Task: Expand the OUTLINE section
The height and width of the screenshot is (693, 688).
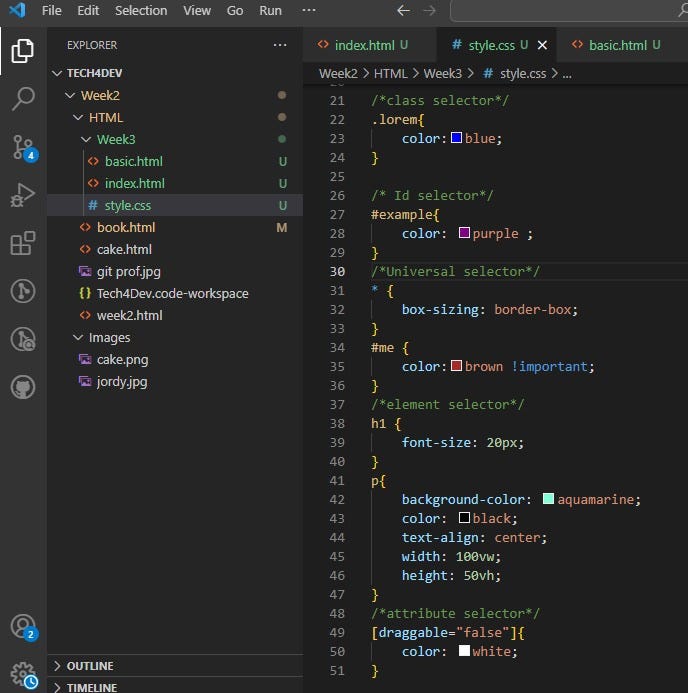Action: click(x=57, y=666)
